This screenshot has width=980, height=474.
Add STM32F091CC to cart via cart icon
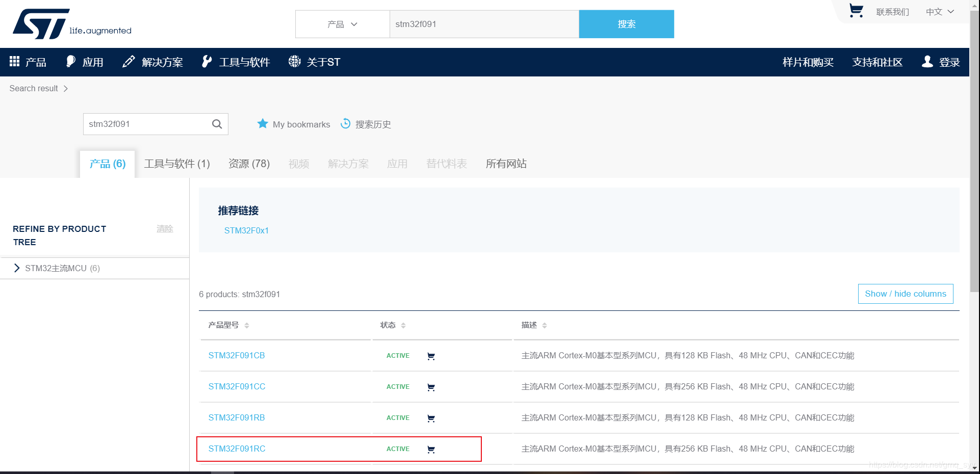click(431, 387)
